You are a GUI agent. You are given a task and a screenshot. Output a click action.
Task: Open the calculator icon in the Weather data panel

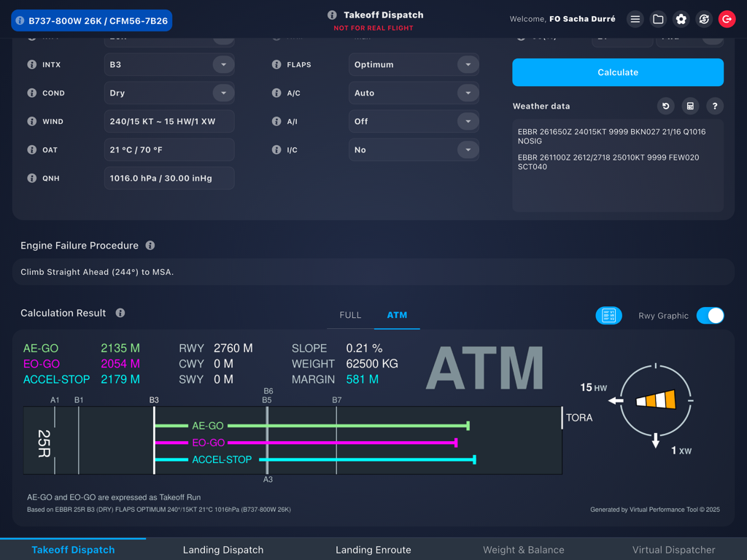(x=690, y=106)
